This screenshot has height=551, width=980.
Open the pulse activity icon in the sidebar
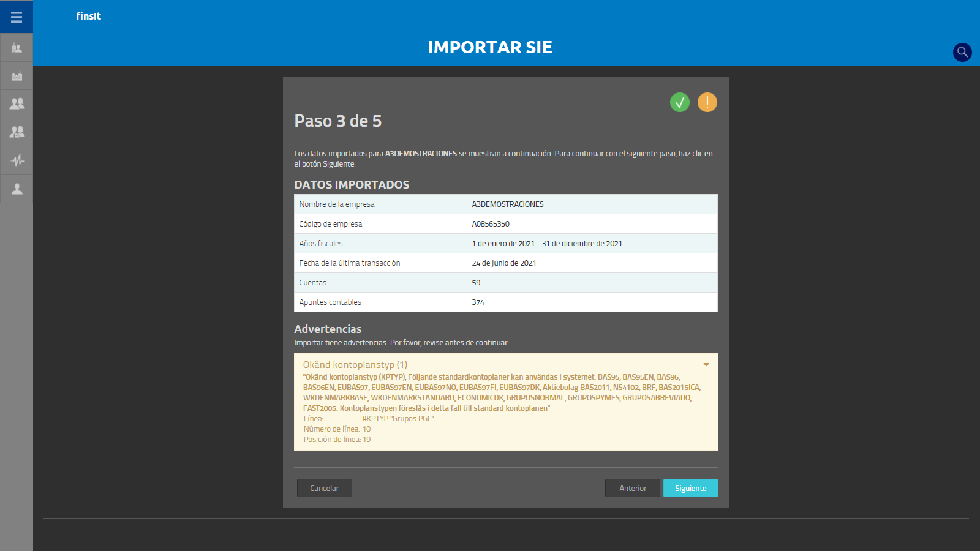click(17, 160)
